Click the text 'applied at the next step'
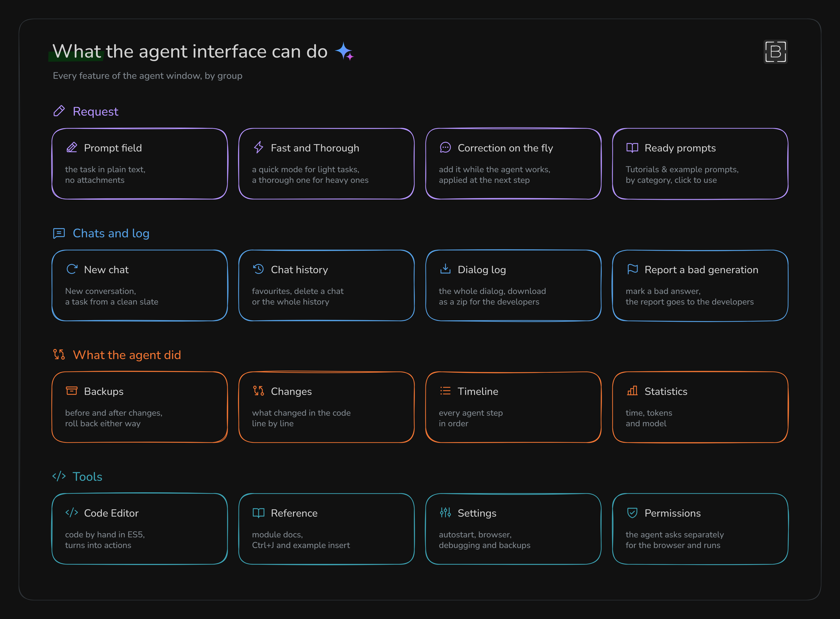 [x=484, y=180]
